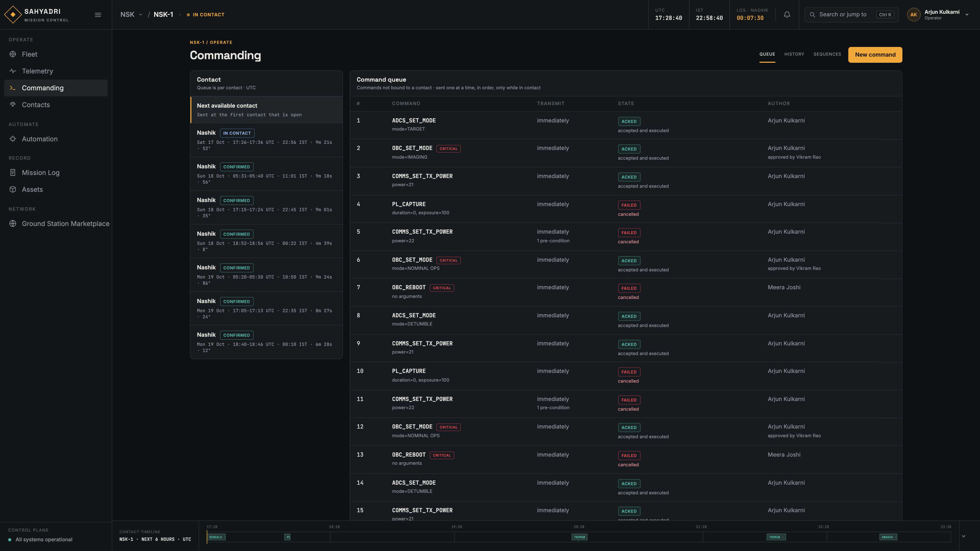The height and width of the screenshot is (551, 980).
Task: Click the IN CONTACT status in header
Action: (x=205, y=15)
